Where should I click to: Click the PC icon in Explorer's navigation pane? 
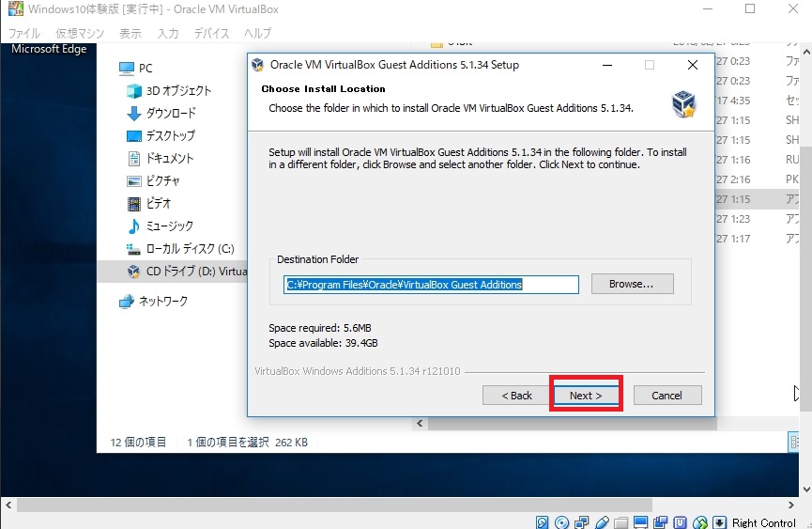pyautogui.click(x=127, y=68)
